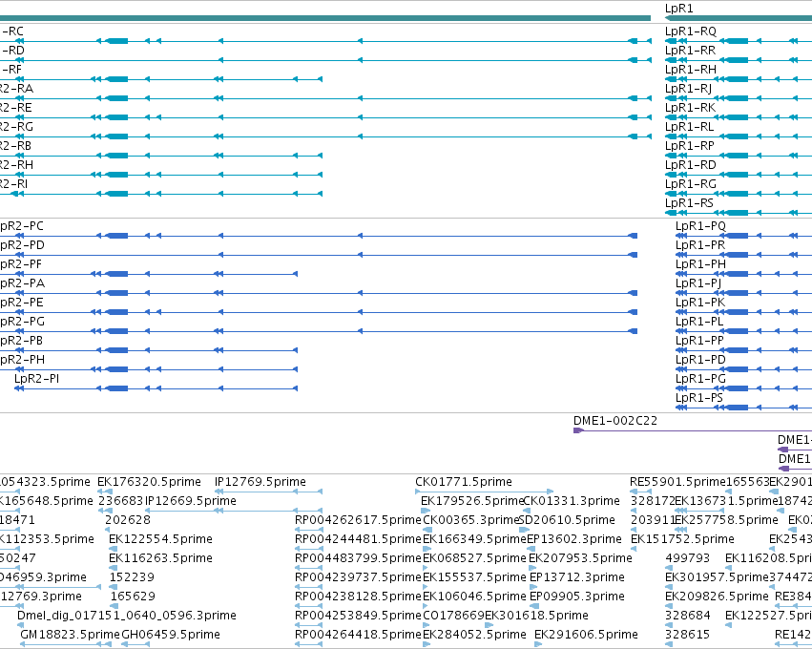
Task: Click the Dmel_dig_017151_0640_0596.3prime label
Action: click(127, 616)
